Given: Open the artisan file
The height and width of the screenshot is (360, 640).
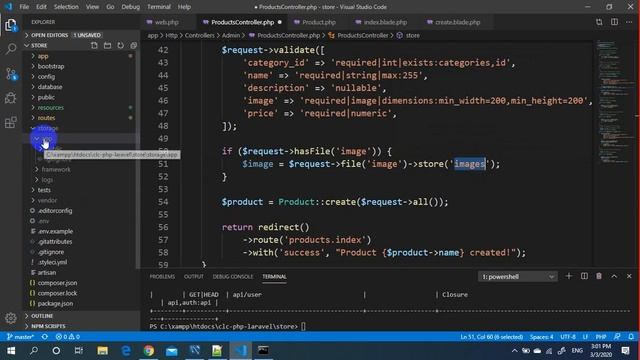Looking at the screenshot, I should (81, 272).
